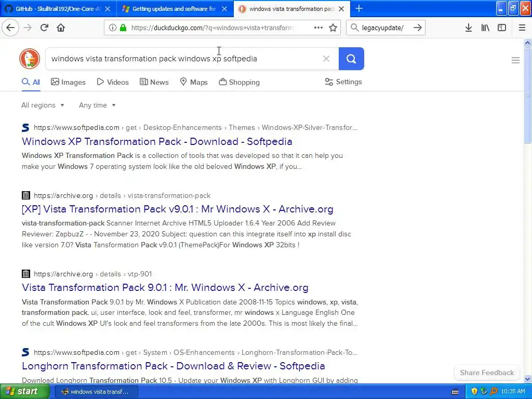Click the archive.org favicon for vista-transformation-pack

click(x=26, y=195)
